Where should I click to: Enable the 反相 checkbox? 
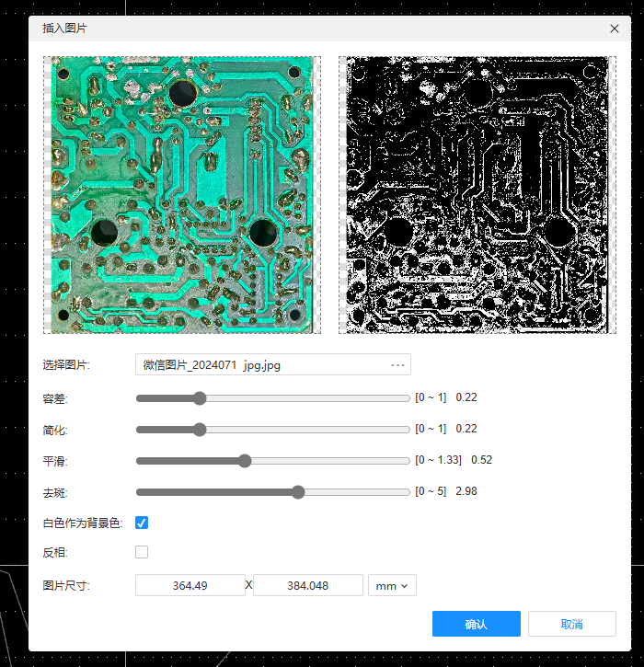click(142, 552)
